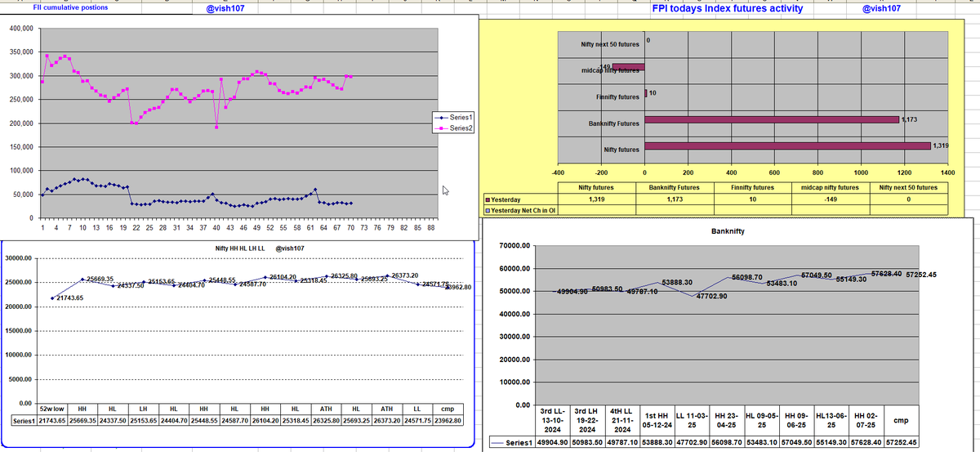Click Banknifty table cell "57252.45"
Viewport: 980px width, 452px height.
pos(901,442)
